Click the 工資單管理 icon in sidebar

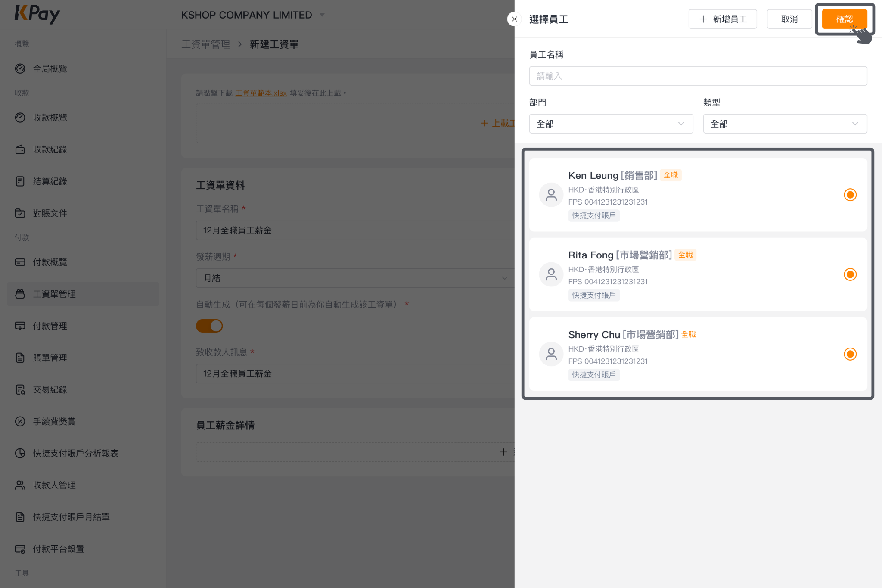20,294
